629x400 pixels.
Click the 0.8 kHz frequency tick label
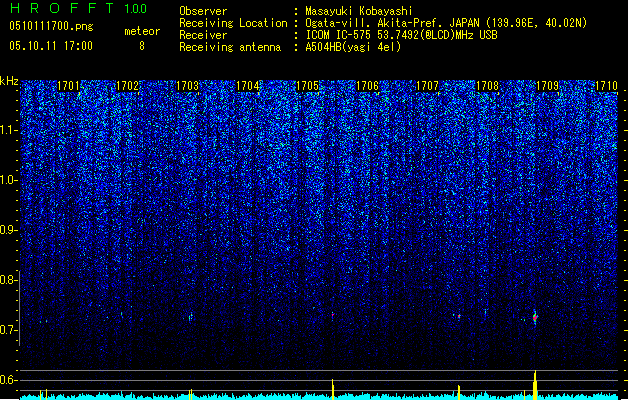click(9, 280)
